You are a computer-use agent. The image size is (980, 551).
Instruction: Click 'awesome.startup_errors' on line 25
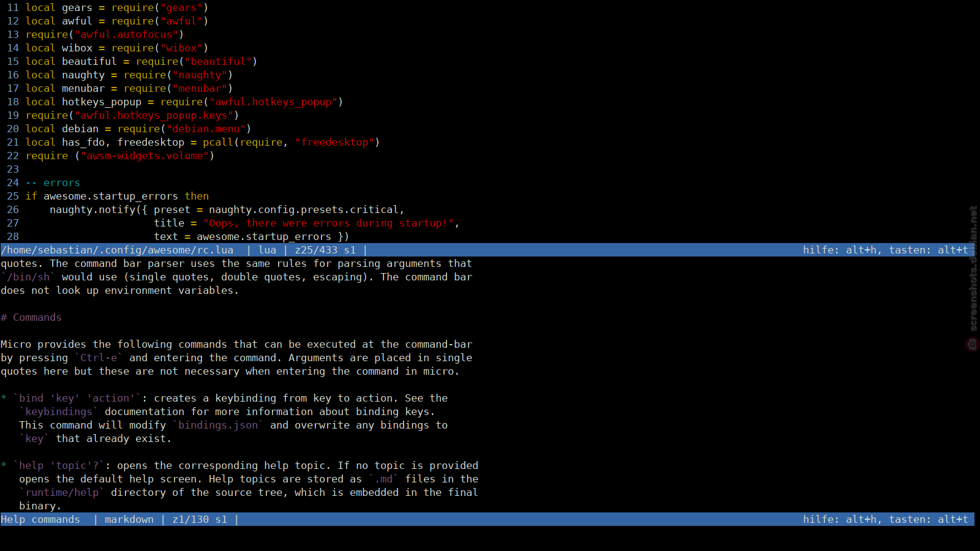point(111,196)
